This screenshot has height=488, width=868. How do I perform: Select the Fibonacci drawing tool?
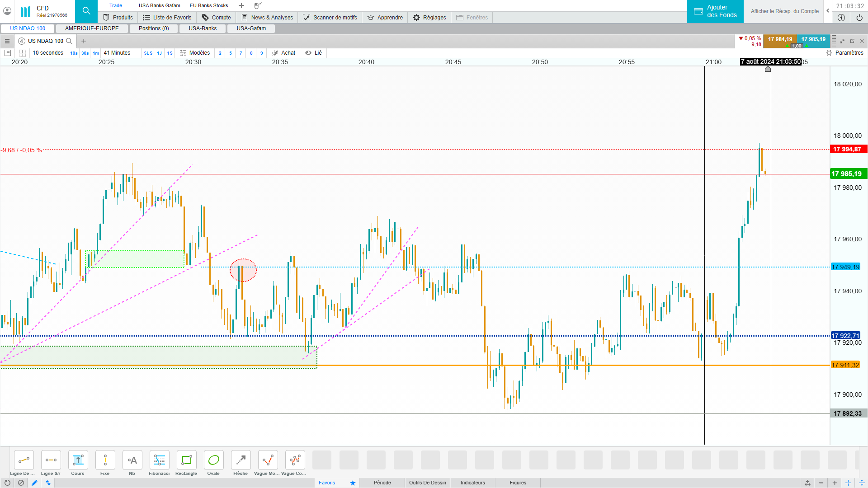tap(159, 460)
